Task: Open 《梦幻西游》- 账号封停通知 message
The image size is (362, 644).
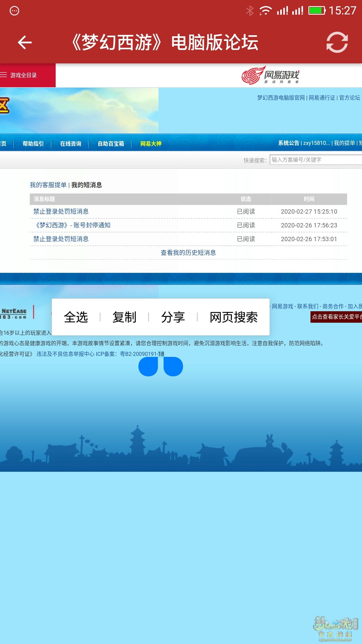Action: tap(72, 225)
